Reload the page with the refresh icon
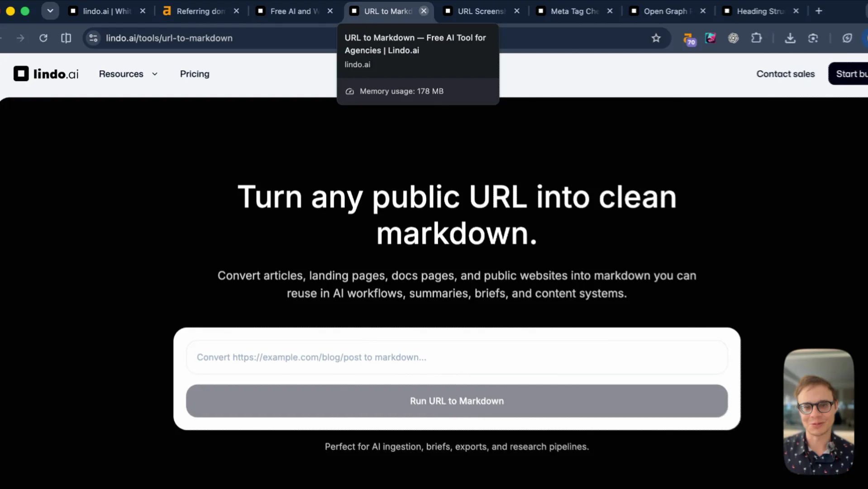 tap(43, 38)
